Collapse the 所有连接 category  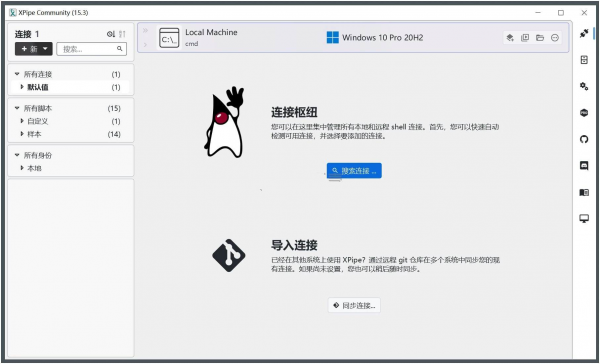(x=17, y=74)
